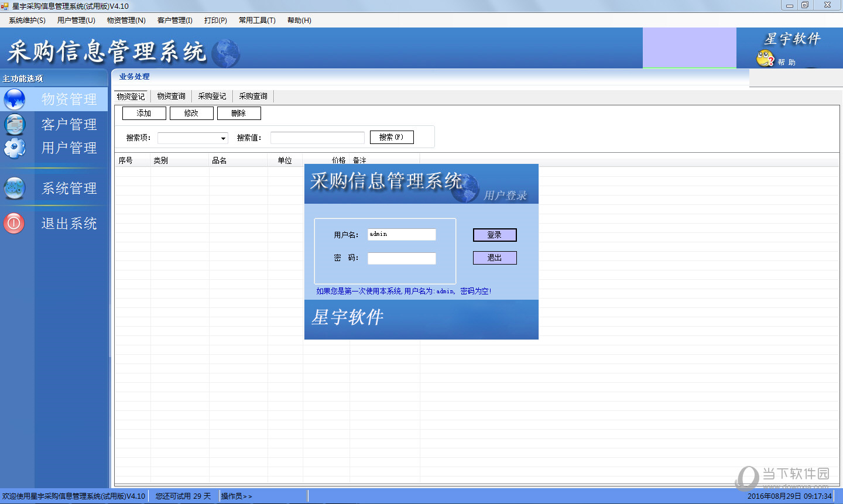Screen dimensions: 843x504
Task: Click the 修改 button
Action: click(191, 113)
